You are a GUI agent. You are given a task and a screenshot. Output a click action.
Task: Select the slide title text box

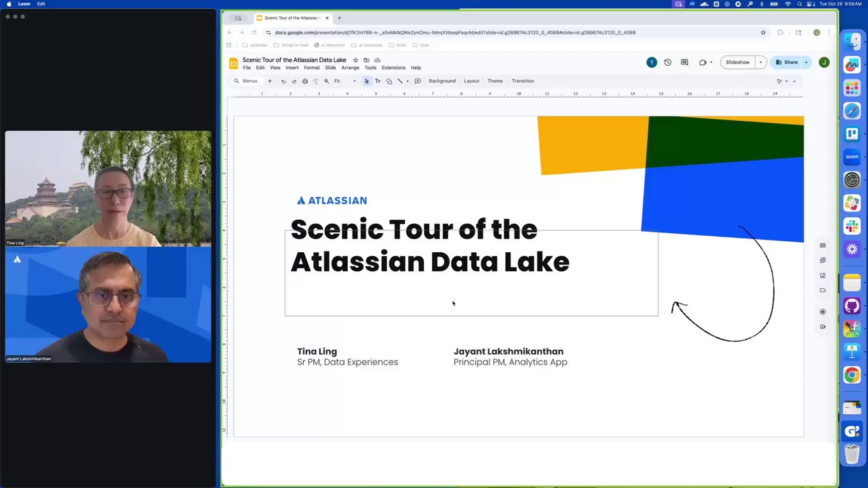[x=471, y=273]
